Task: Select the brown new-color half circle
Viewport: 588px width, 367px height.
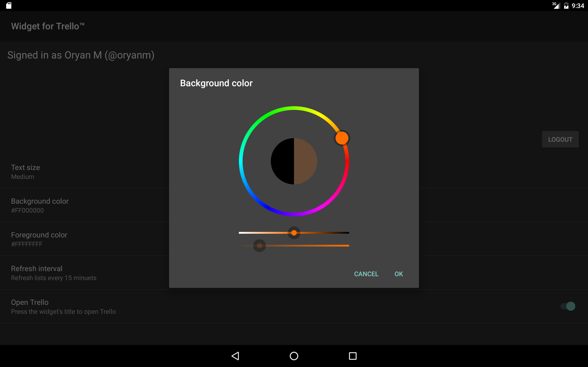Action: click(x=306, y=161)
